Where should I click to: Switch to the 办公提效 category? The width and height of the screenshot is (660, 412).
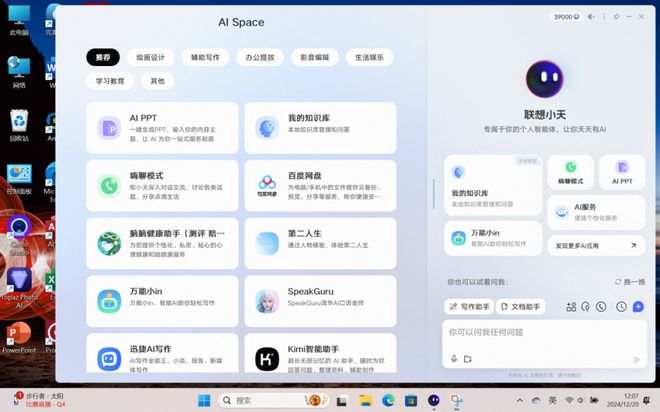pos(260,57)
